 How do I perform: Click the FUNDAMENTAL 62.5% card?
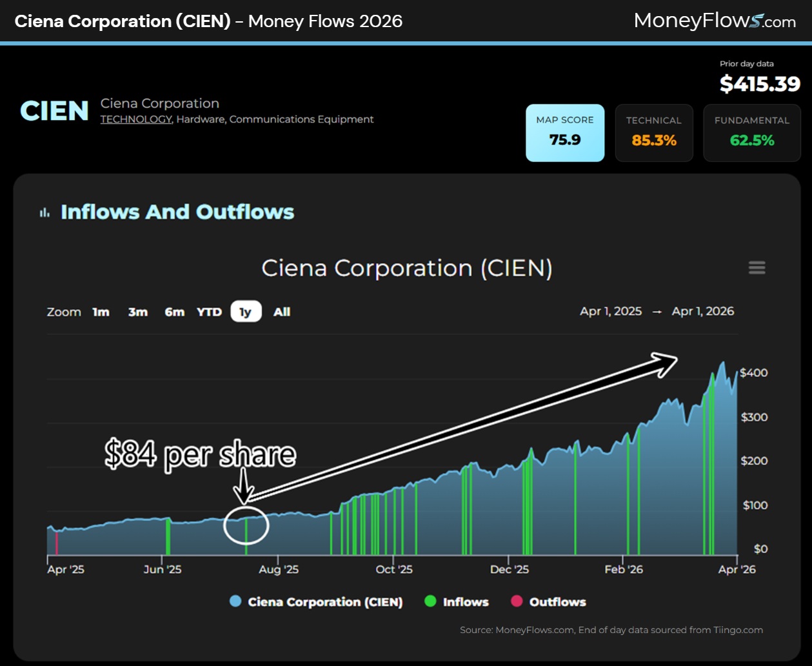tap(751, 133)
